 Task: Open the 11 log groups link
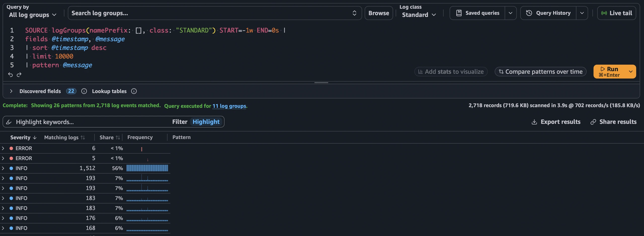point(229,106)
